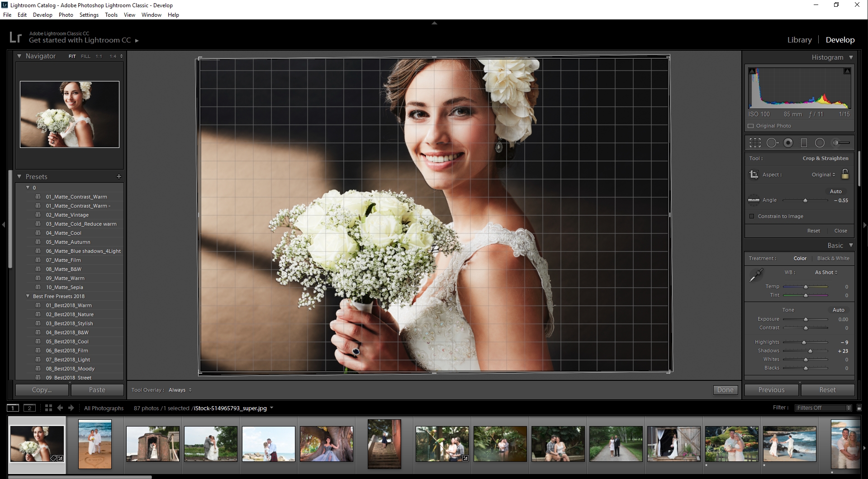Image resolution: width=868 pixels, height=479 pixels.
Task: Open the Aspect Original dropdown
Action: coord(824,175)
